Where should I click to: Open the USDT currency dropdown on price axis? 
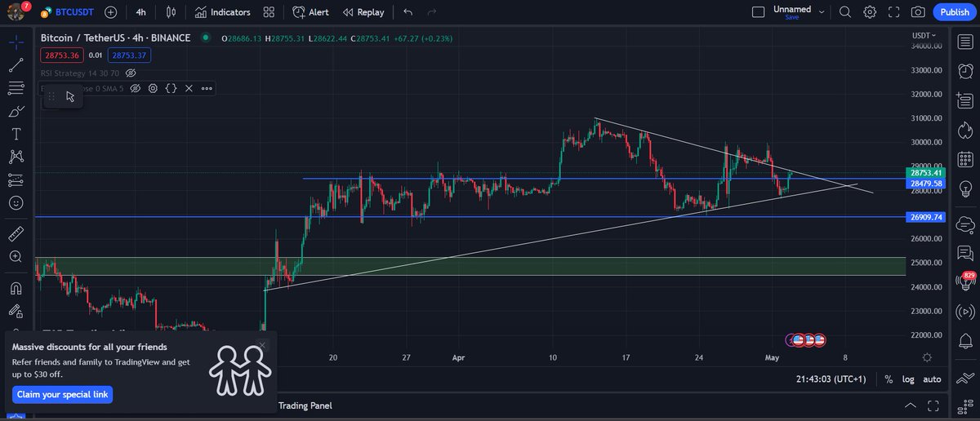(924, 35)
